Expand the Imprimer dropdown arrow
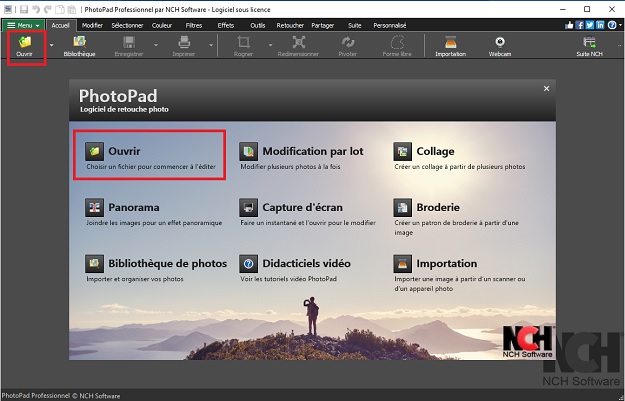Image resolution: width=625 pixels, height=401 pixels. [211, 45]
